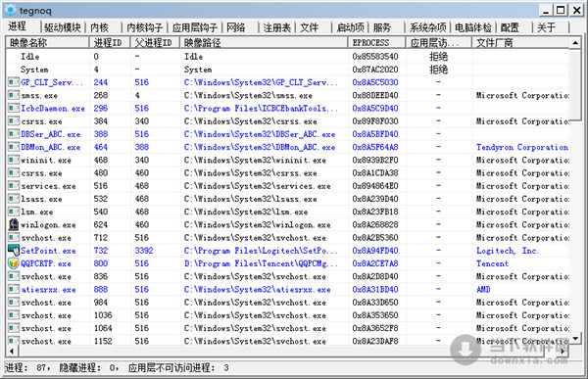Viewport: 588px width, 379px height.
Task: Click the Tencent QQPCMgr image path
Action: (261, 263)
